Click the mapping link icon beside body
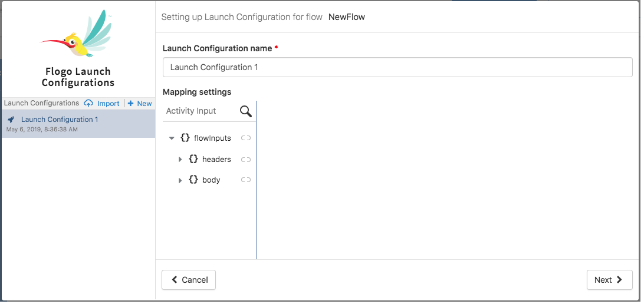The width and height of the screenshot is (644, 304). pos(246,180)
